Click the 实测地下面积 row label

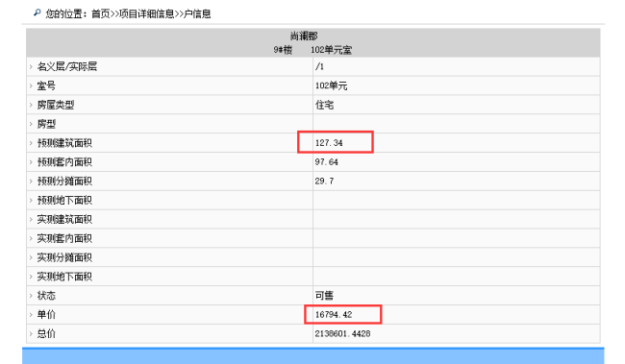pyautogui.click(x=64, y=277)
